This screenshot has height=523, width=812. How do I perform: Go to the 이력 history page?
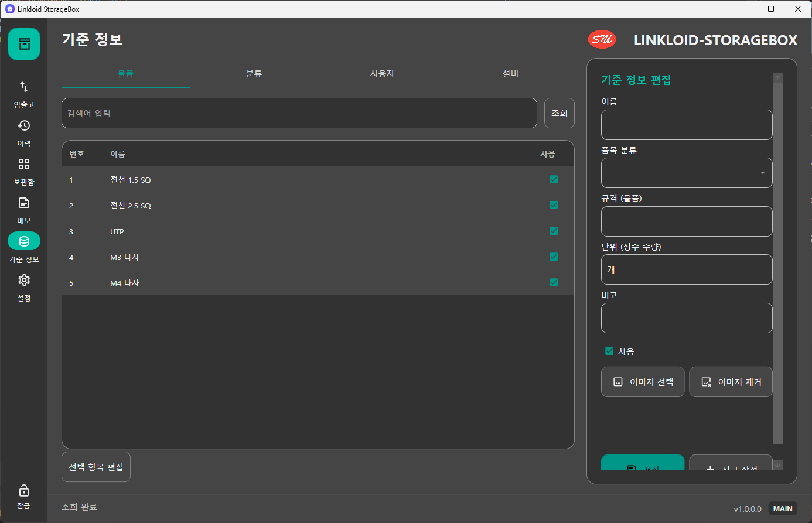(x=24, y=133)
